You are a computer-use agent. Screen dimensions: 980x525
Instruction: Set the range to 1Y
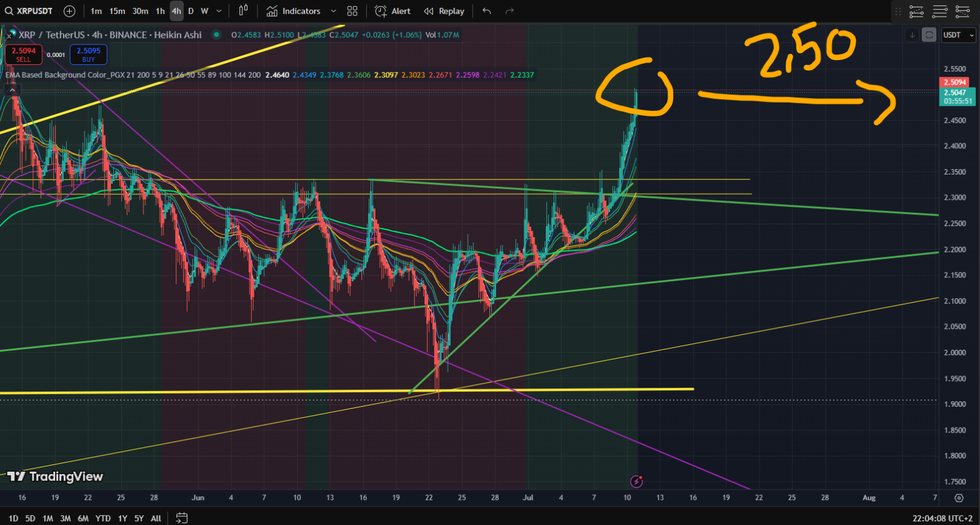pos(123,518)
